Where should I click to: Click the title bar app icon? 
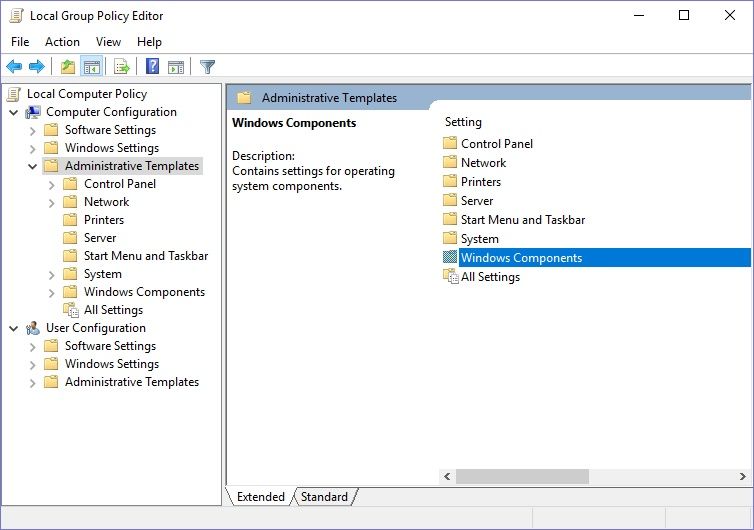pyautogui.click(x=16, y=15)
